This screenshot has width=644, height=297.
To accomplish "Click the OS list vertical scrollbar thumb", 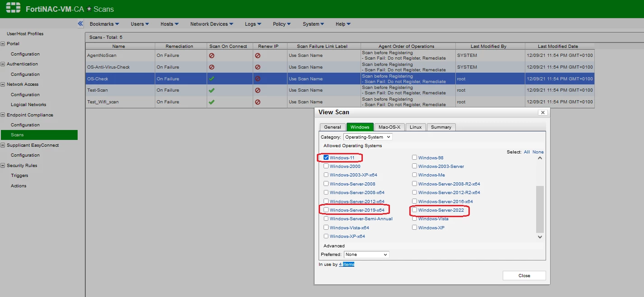I will point(540,209).
